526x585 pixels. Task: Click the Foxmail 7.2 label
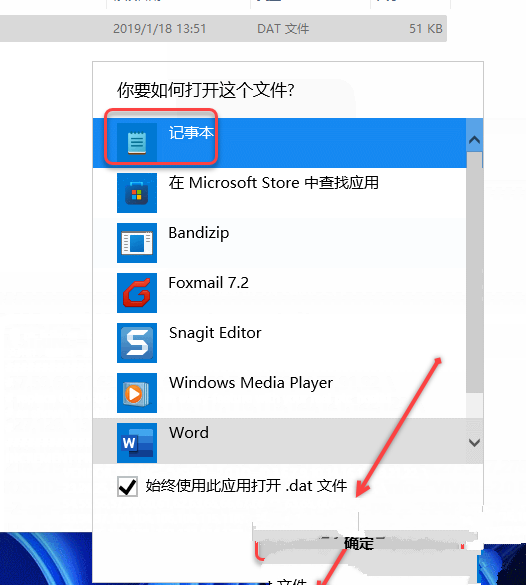pyautogui.click(x=209, y=283)
